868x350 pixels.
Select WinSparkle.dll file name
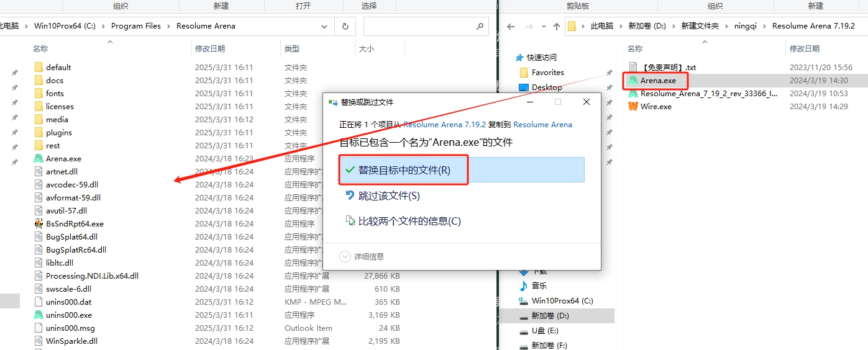[71, 341]
